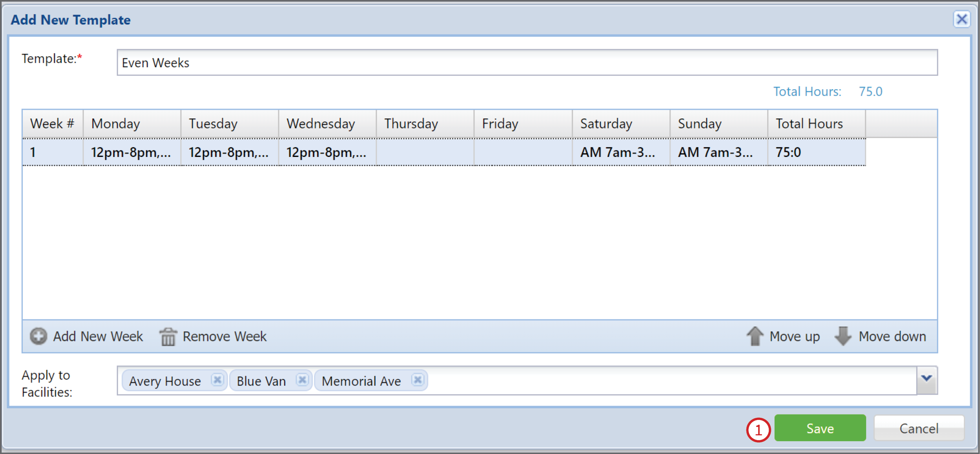Click the Saturday column header
Screen dimensions: 980x454
coord(621,124)
